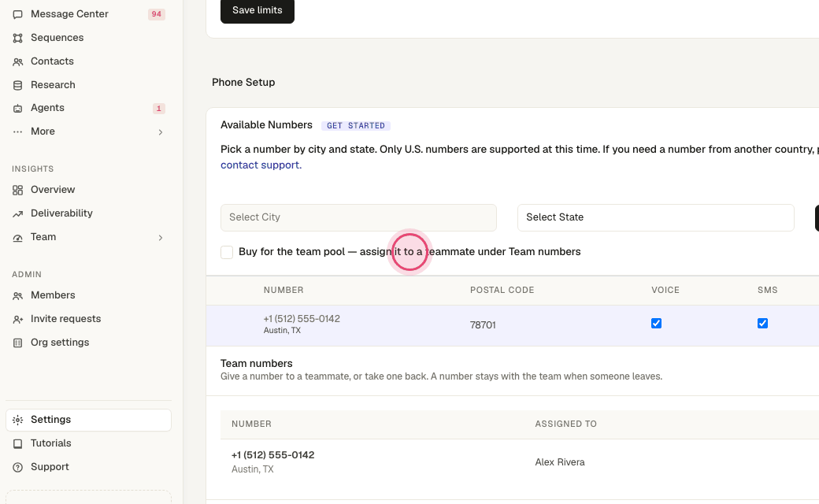Open the Select State dropdown
Screen dimensions: 819x504
655,217
